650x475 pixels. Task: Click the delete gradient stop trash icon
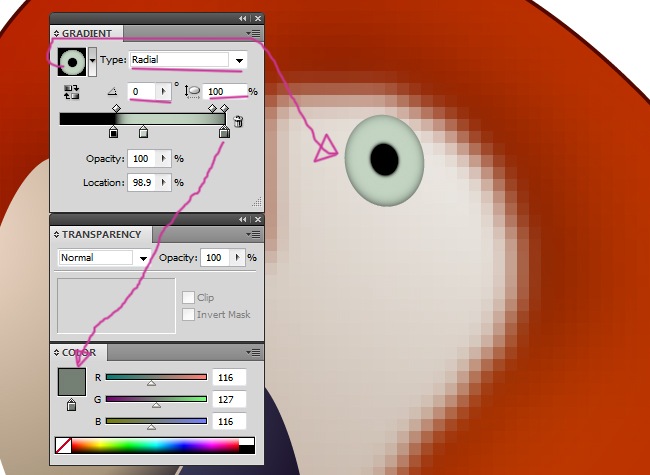click(x=238, y=121)
